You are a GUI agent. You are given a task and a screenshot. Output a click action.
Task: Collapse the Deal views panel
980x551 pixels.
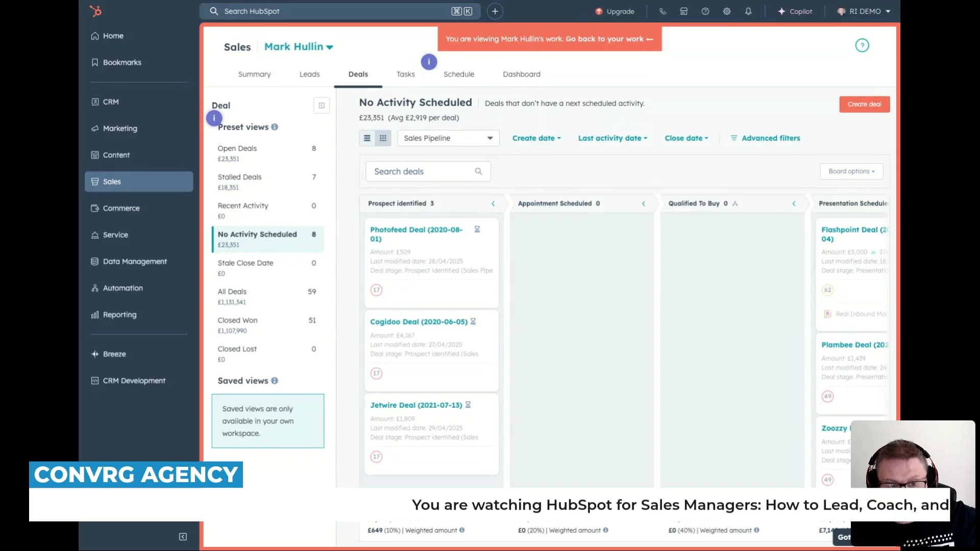(321, 106)
